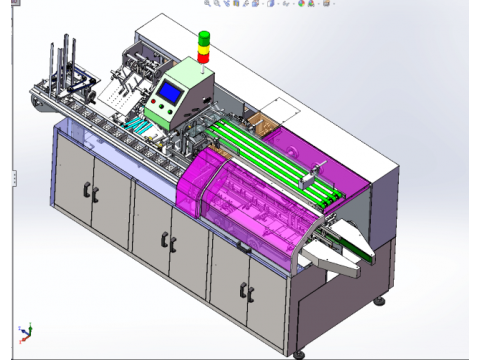Image resolution: width=480 pixels, height=360 pixels.
Task: Select the blue touchscreen on the control box
Action: 170,92
